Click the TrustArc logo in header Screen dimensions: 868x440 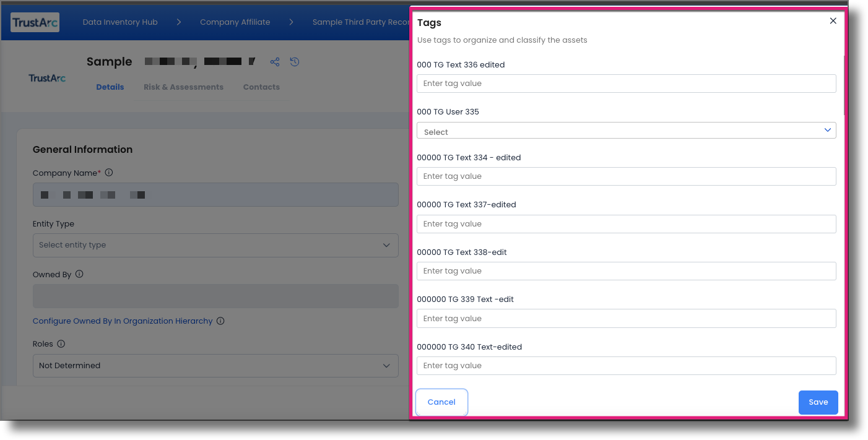35,22
